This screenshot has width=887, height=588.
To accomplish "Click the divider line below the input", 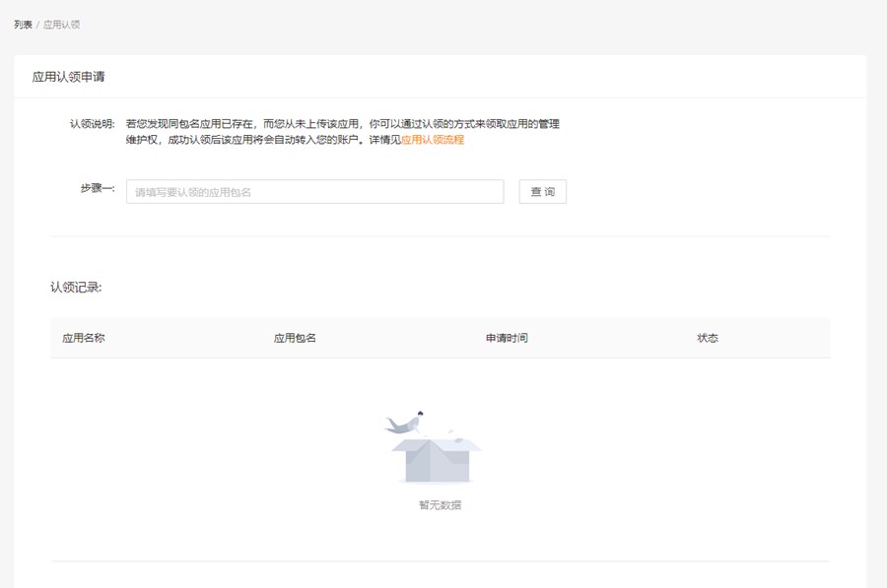I will pyautogui.click(x=440, y=236).
